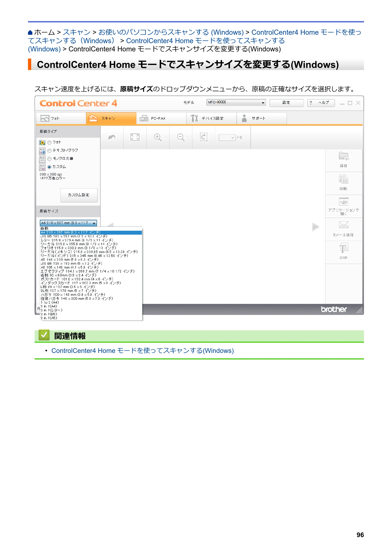The width and height of the screenshot is (392, 555).
Task: Choose 2 in 1(A4) option
Action: coord(91,306)
